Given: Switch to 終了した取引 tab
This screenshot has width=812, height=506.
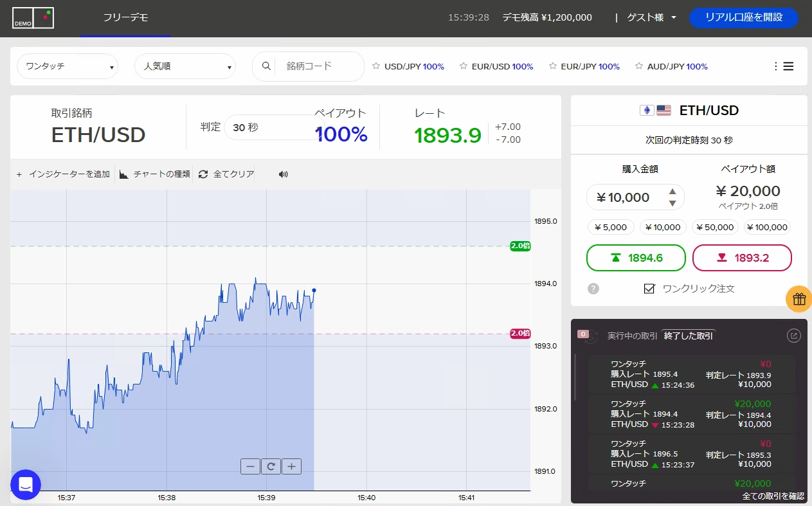Looking at the screenshot, I should [x=689, y=336].
